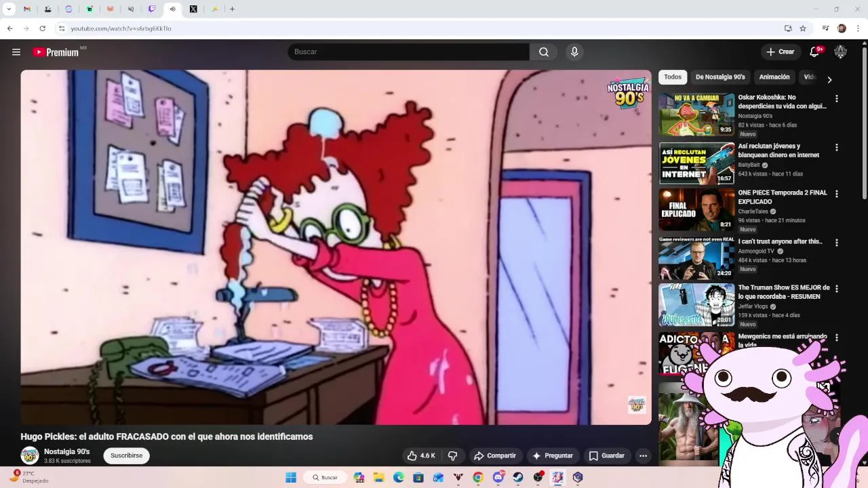Click the video title Hugo Pickles text
Screen dimensions: 868x488
pos(167,436)
